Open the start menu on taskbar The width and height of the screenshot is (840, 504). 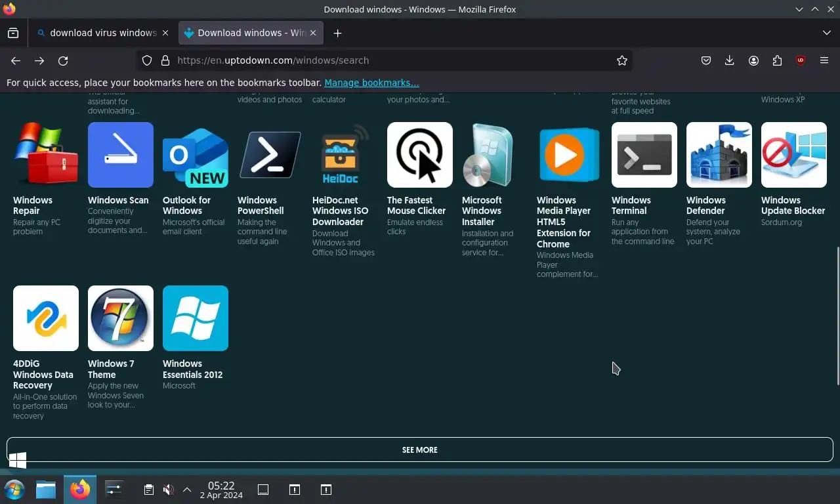tap(14, 490)
